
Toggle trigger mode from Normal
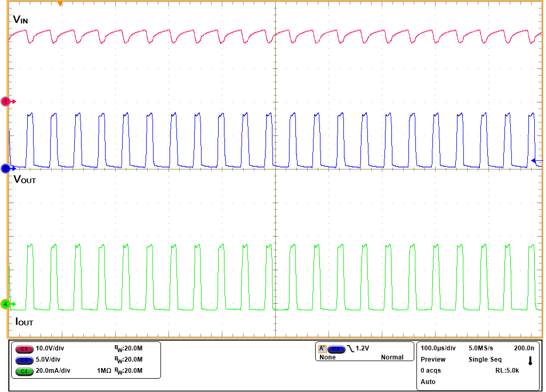pyautogui.click(x=393, y=357)
